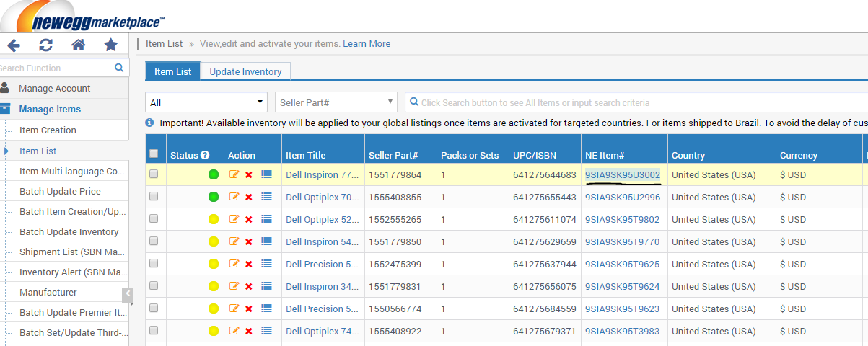Open Manage Account menu
The height and width of the screenshot is (346, 868).
[x=55, y=88]
